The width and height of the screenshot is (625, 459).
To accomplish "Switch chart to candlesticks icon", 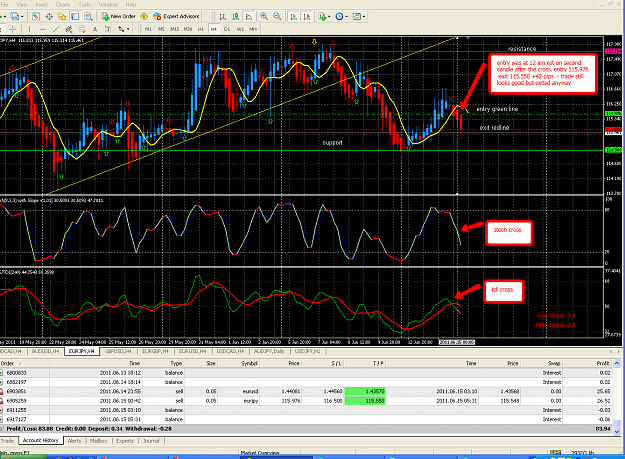I will point(236,16).
